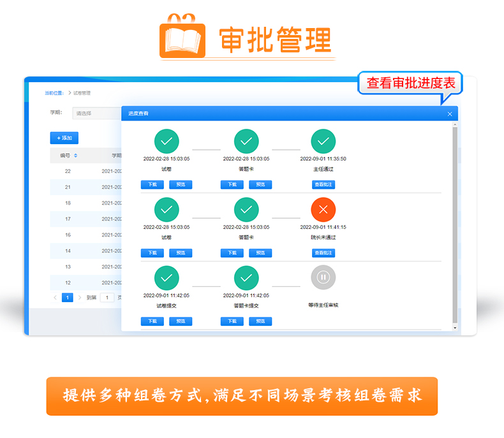Click 预览 under 答题卡提交

pyautogui.click(x=260, y=321)
